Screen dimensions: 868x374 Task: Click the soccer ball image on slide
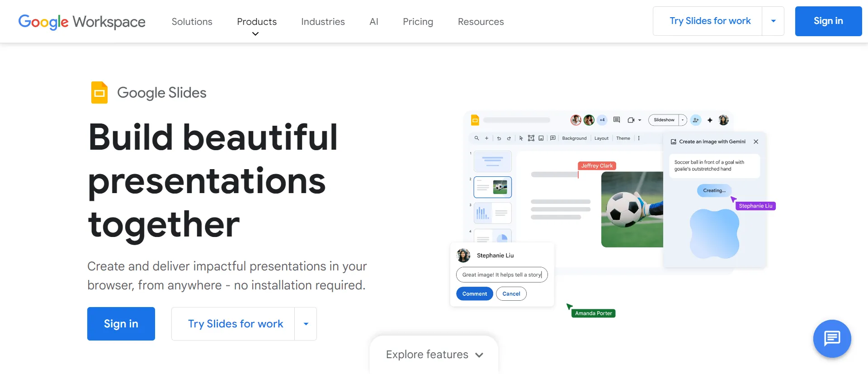pyautogui.click(x=632, y=209)
